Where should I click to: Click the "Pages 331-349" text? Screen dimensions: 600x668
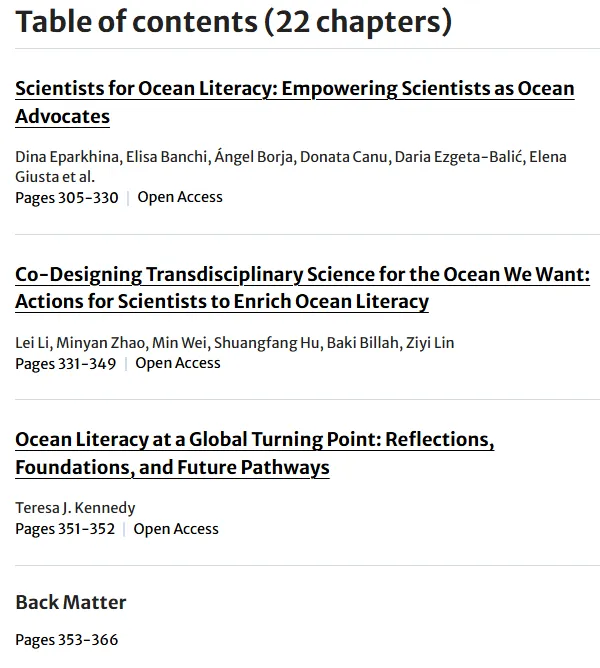click(x=66, y=363)
